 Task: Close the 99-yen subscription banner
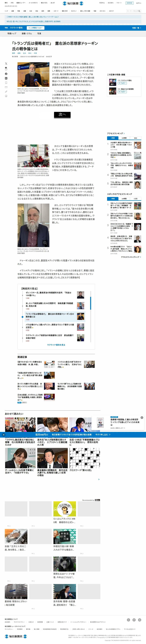[4, 435]
